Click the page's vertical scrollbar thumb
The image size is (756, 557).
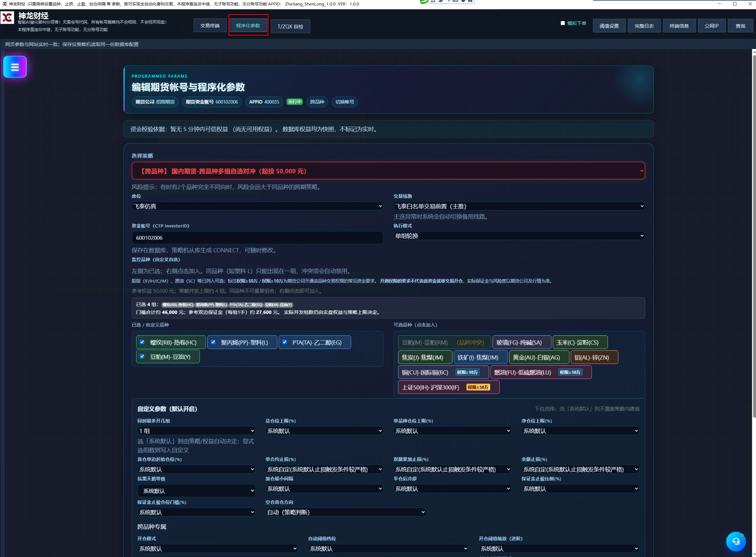point(754,236)
